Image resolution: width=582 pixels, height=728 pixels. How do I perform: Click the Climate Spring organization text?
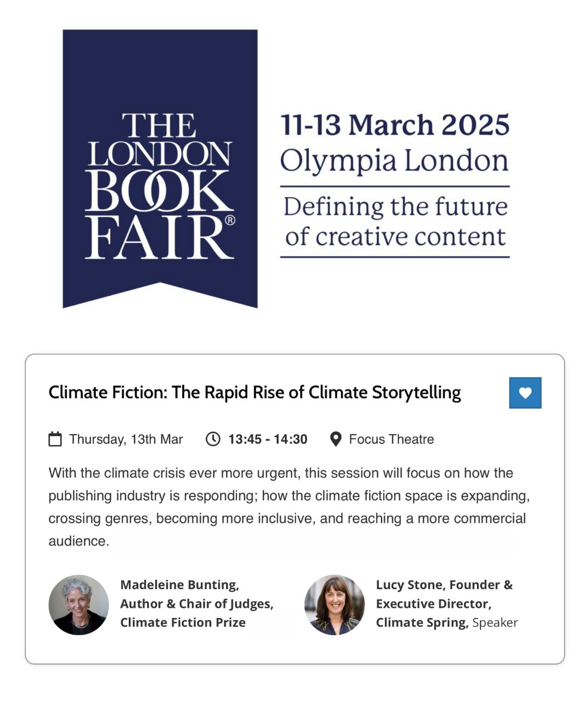[421, 622]
